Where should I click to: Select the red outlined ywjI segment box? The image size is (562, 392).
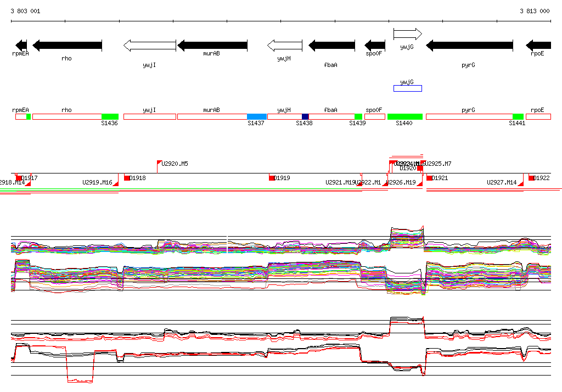click(150, 116)
